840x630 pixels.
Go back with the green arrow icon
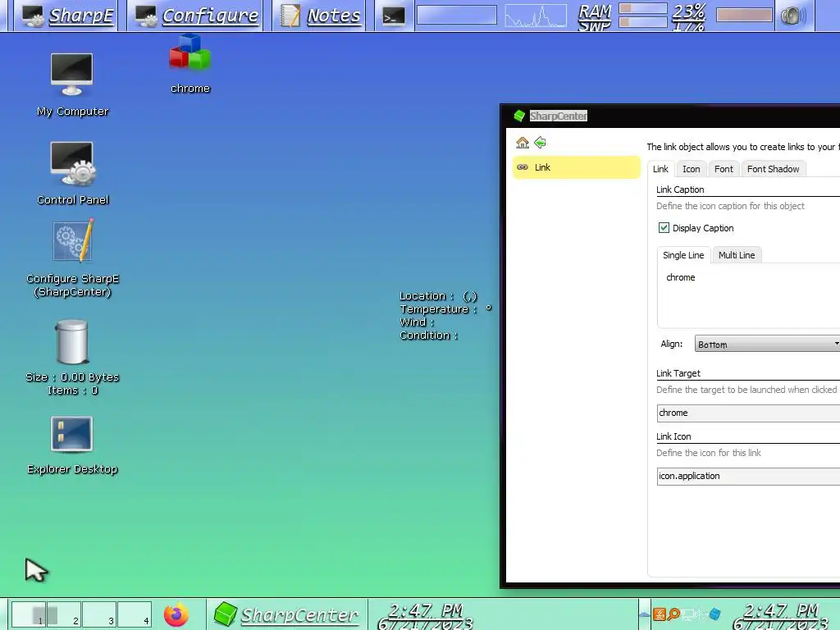click(x=540, y=143)
